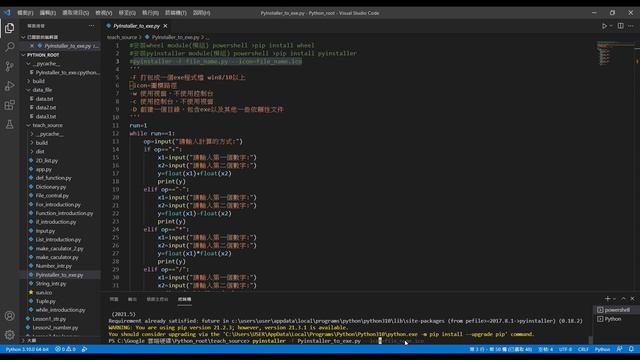Open the first menu (File) in menu bar
Image resolution: width=640 pixels, height=360 pixels.
click(25, 13)
